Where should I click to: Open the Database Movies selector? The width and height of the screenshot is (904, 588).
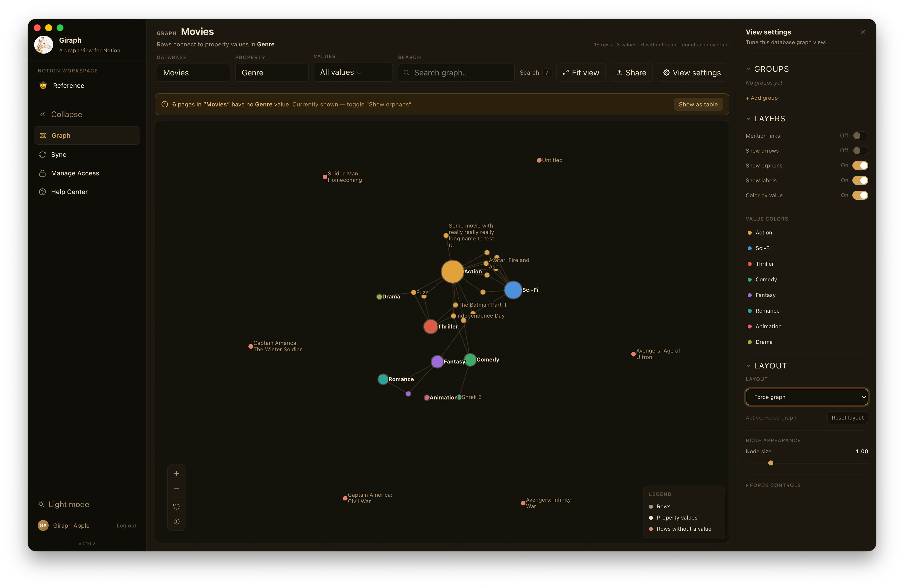point(193,72)
